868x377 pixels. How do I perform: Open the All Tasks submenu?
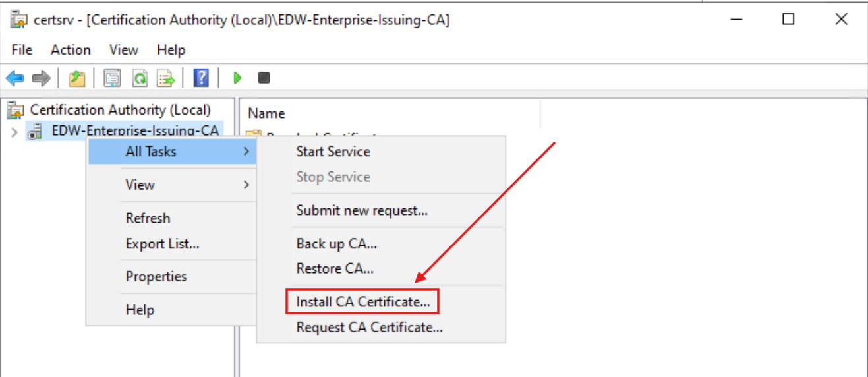[x=171, y=152]
